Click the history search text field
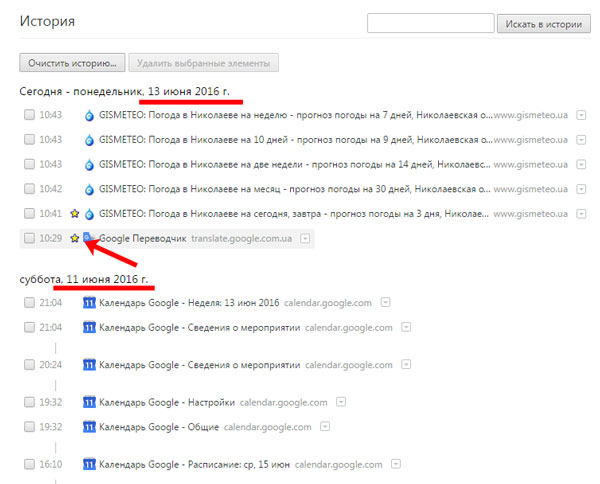600x484 pixels. (x=430, y=22)
